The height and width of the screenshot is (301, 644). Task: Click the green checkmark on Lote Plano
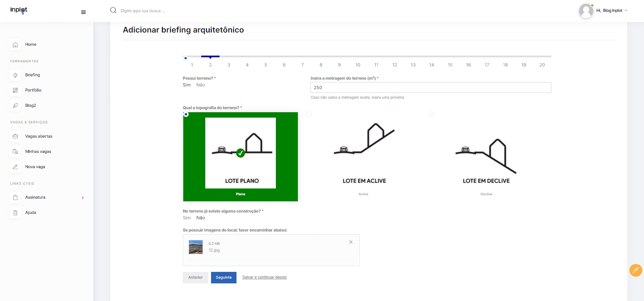tap(241, 153)
